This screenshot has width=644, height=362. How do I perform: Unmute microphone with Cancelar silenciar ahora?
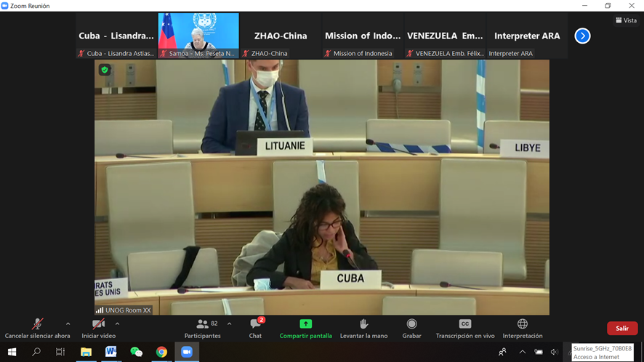(x=37, y=329)
